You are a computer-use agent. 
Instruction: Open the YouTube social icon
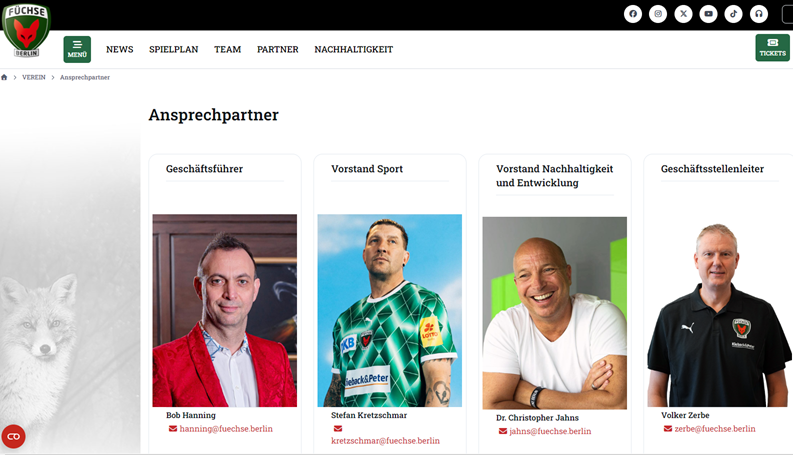tap(709, 14)
